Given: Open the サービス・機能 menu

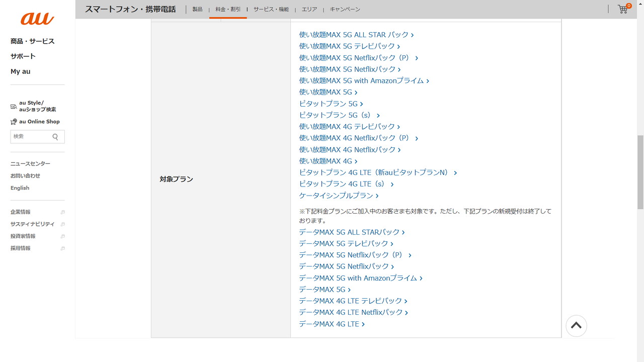Looking at the screenshot, I should pos(271,9).
